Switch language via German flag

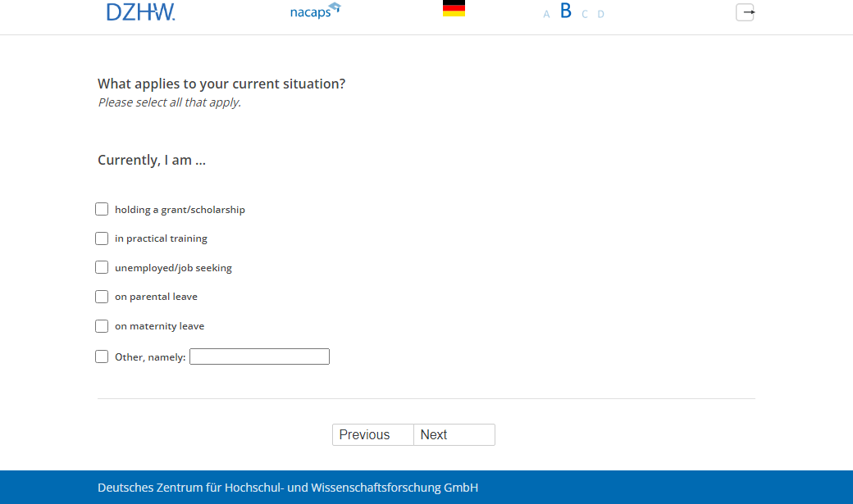[454, 9]
